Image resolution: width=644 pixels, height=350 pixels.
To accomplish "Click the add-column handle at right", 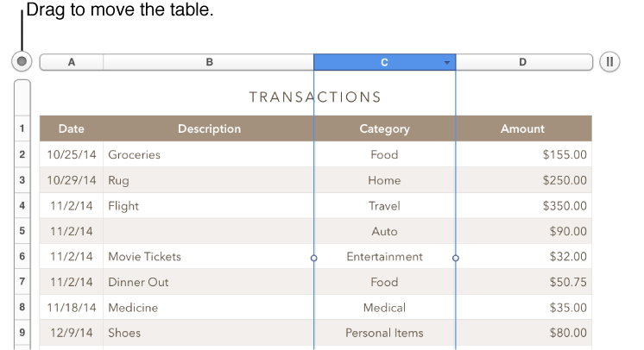I will pos(609,62).
